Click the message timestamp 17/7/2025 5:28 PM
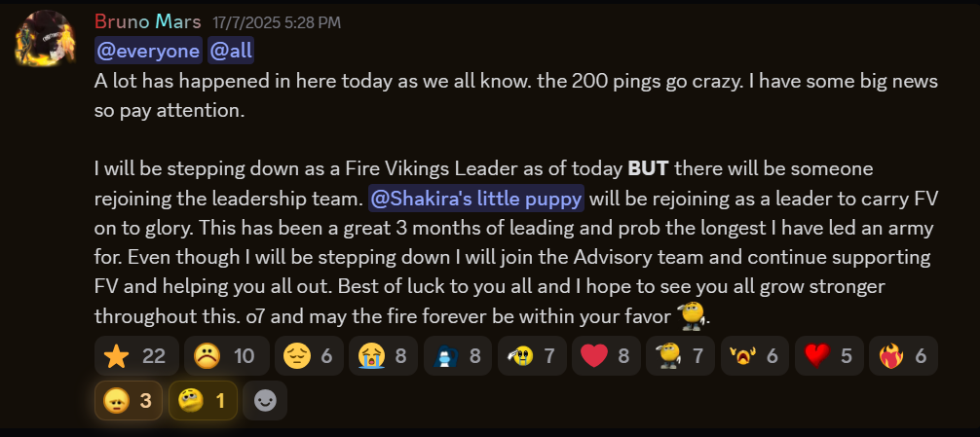 point(277,22)
